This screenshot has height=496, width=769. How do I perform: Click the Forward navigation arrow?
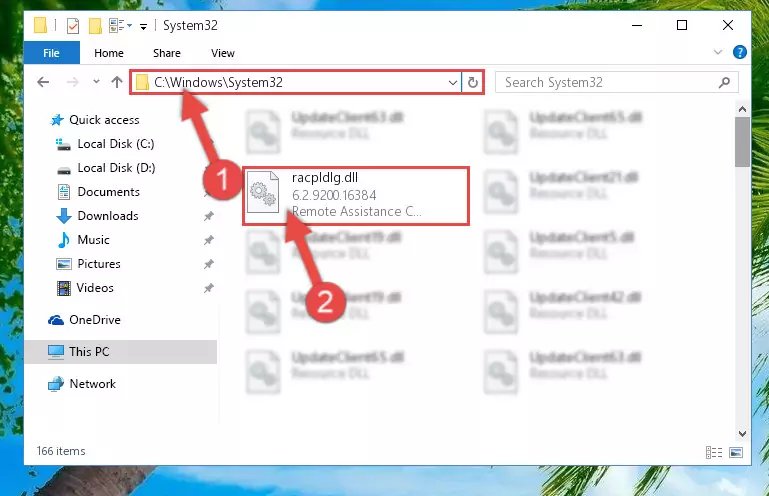pyautogui.click(x=72, y=82)
